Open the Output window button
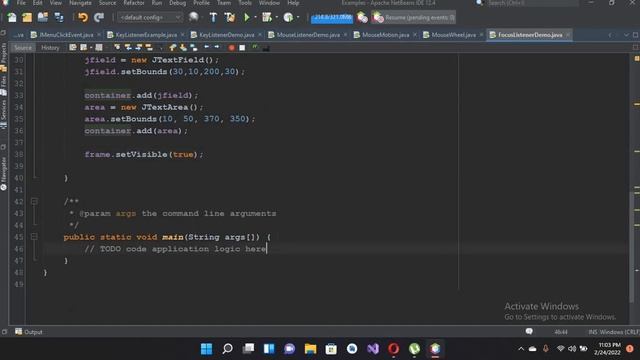Viewport: 640px width, 360px height. coord(29,332)
